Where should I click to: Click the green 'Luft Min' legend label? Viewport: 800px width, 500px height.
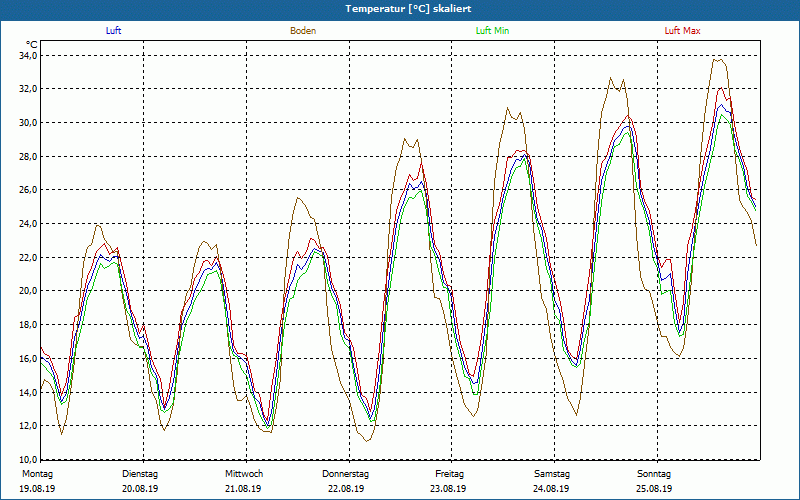click(x=492, y=31)
